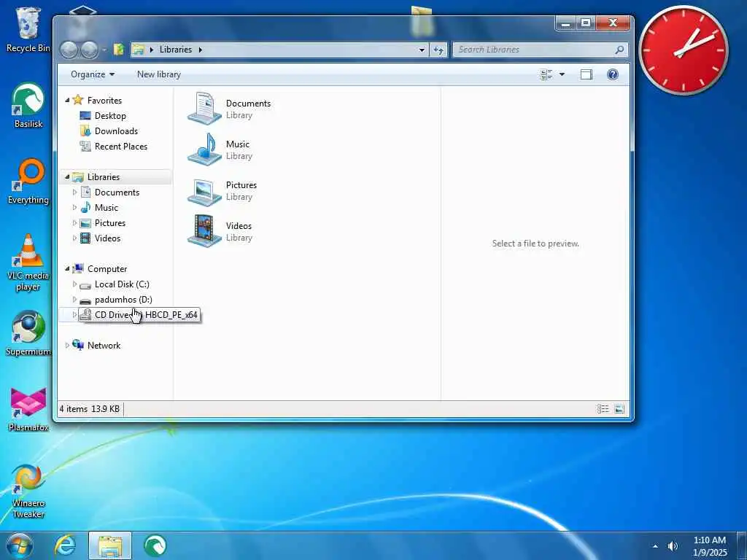This screenshot has height=560, width=747.
Task: Open the address bar history dropdown
Action: (x=422, y=50)
